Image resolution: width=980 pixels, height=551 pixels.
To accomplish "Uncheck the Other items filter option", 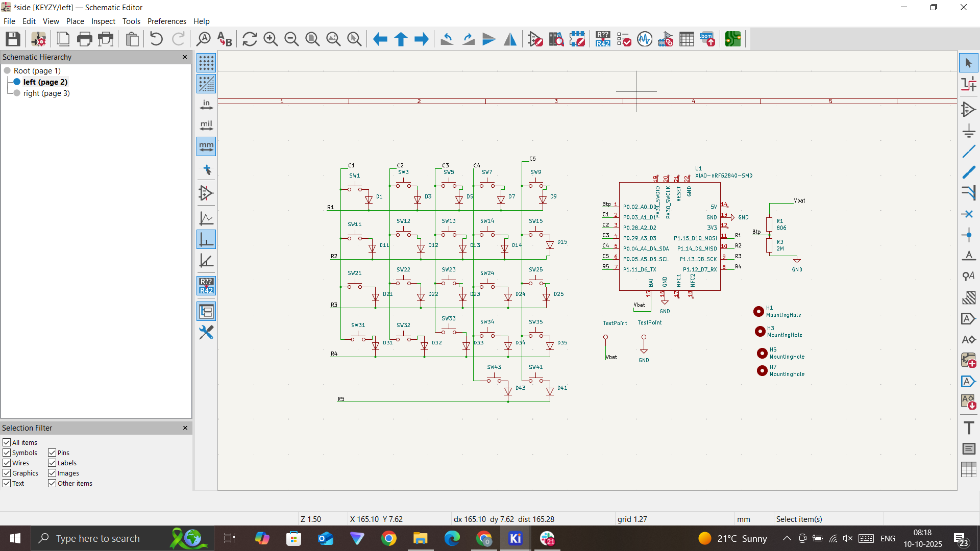I will coord(52,483).
